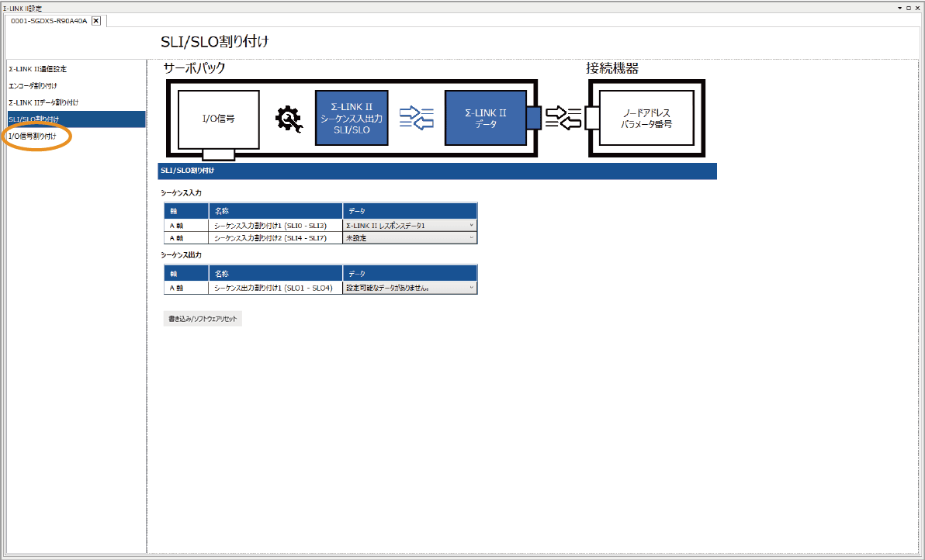Select the highlighted SLI/SLO割り付け sidebar item
925x560 pixels.
tap(34, 119)
